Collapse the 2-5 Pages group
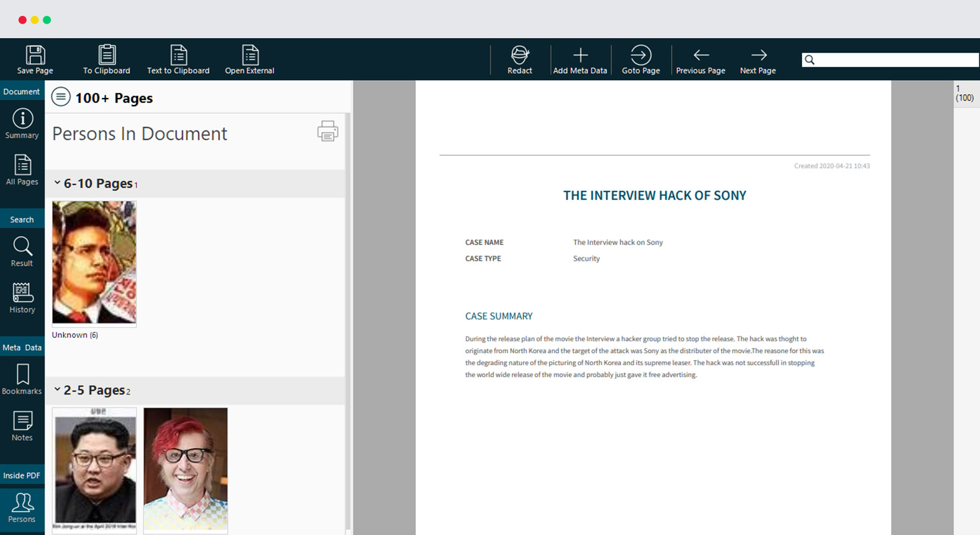This screenshot has height=535, width=980. [x=57, y=389]
